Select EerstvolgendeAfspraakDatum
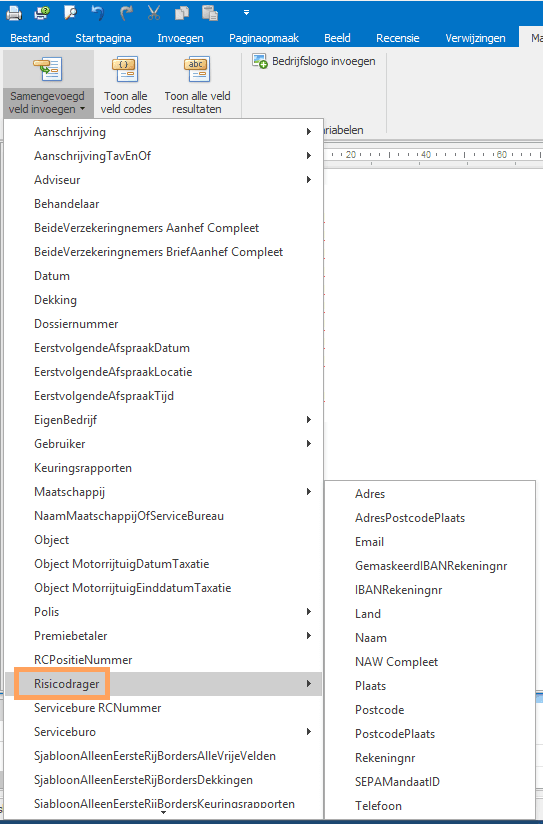This screenshot has height=824, width=543. tap(163, 348)
